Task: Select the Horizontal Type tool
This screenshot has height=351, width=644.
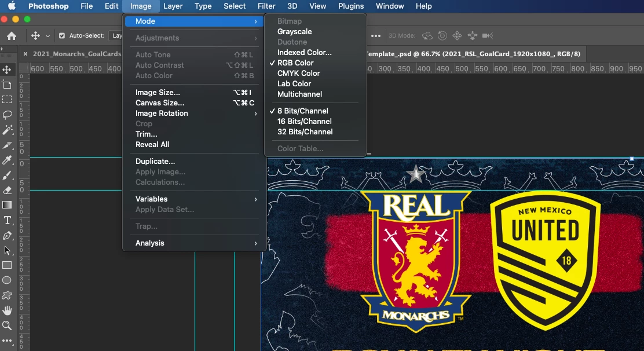Action: click(x=7, y=220)
